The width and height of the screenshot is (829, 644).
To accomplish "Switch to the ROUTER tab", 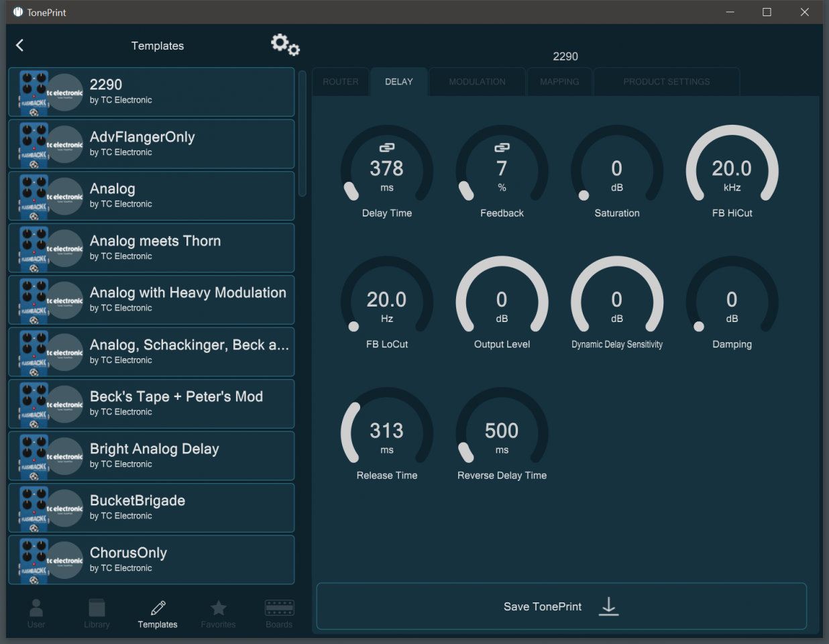I will click(x=341, y=82).
